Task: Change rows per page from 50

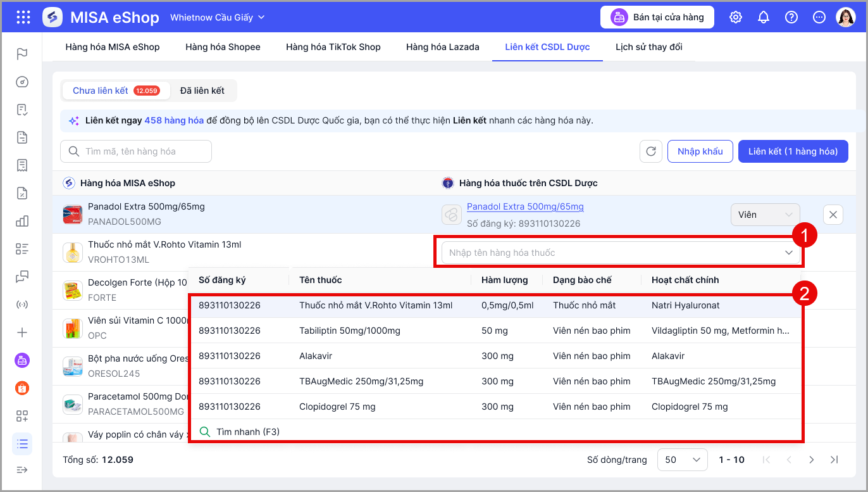Action: 683,460
